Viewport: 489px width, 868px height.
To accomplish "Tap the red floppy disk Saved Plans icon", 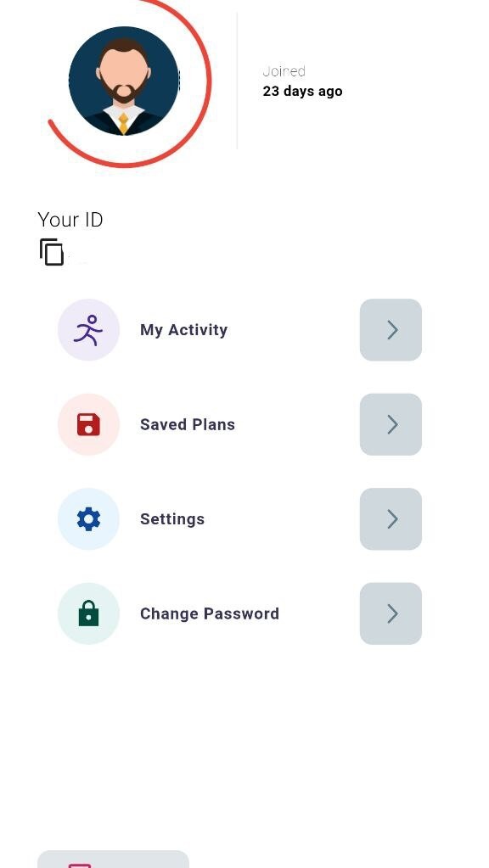I will [x=88, y=424].
